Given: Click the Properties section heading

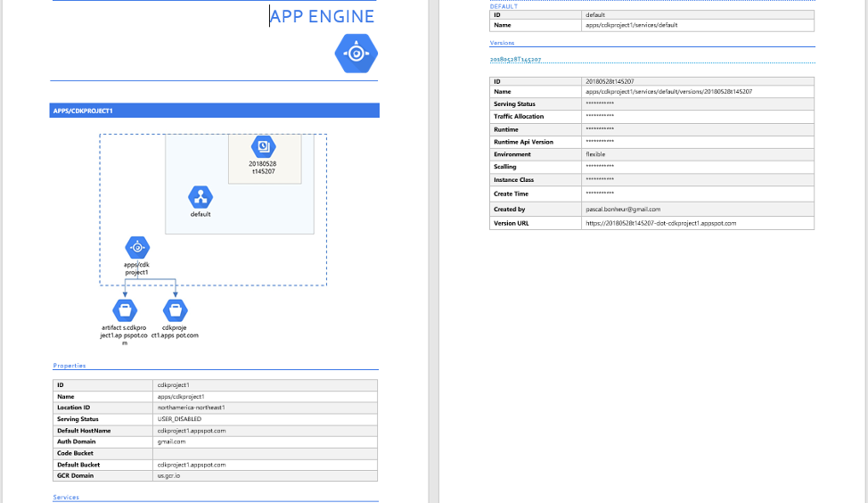Looking at the screenshot, I should coord(70,366).
